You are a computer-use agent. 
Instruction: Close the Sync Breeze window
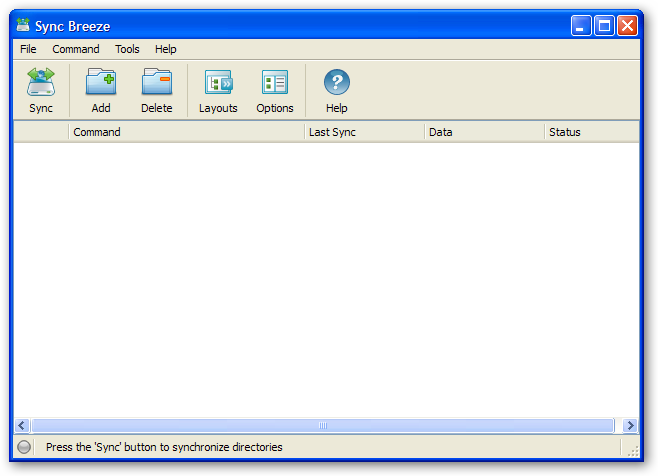[x=627, y=26]
